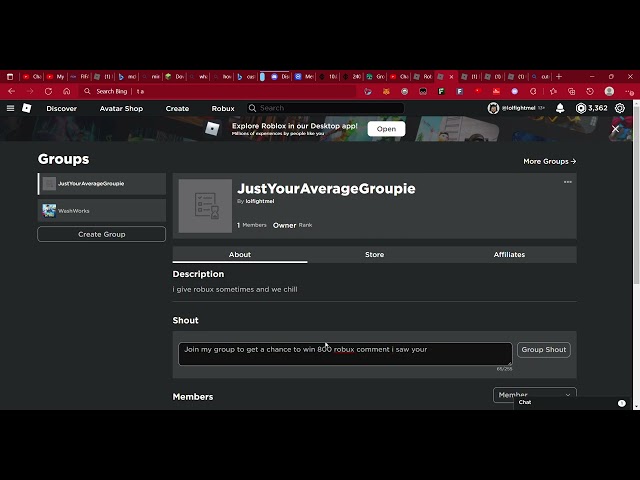
Task: Expand the Member role dropdown
Action: point(535,395)
